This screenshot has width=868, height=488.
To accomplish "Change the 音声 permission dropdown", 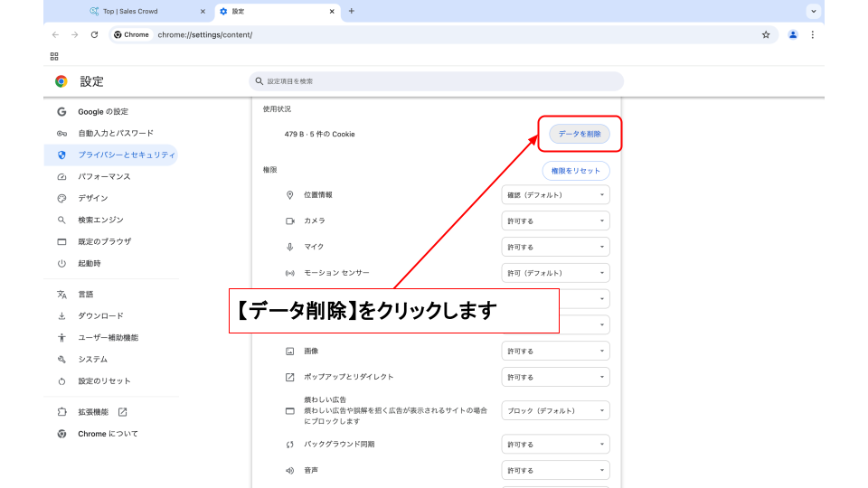I will 555,471.
